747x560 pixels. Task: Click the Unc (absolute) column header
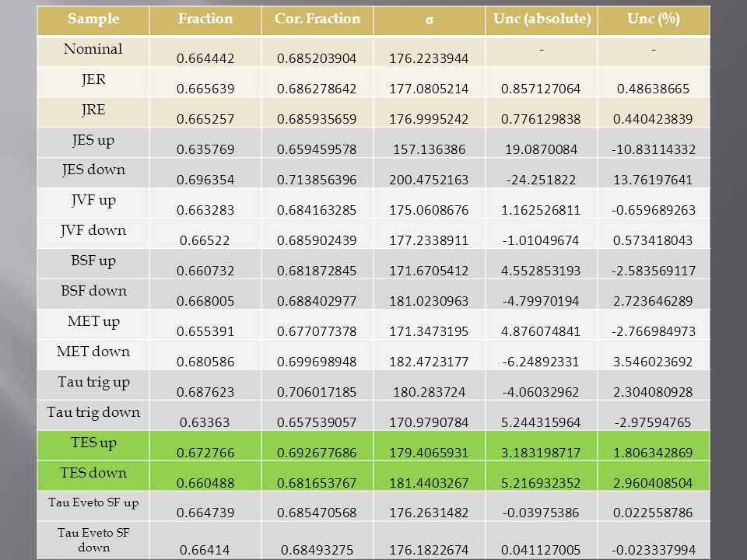click(x=542, y=19)
